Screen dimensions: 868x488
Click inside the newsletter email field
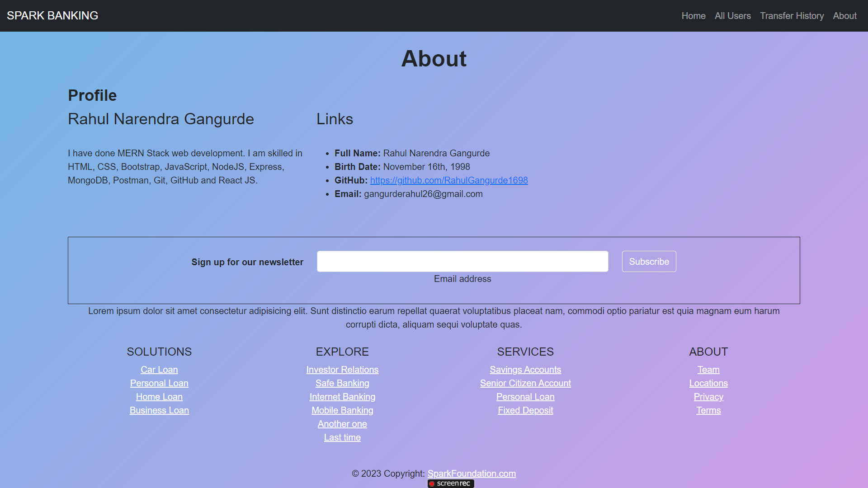click(x=462, y=261)
